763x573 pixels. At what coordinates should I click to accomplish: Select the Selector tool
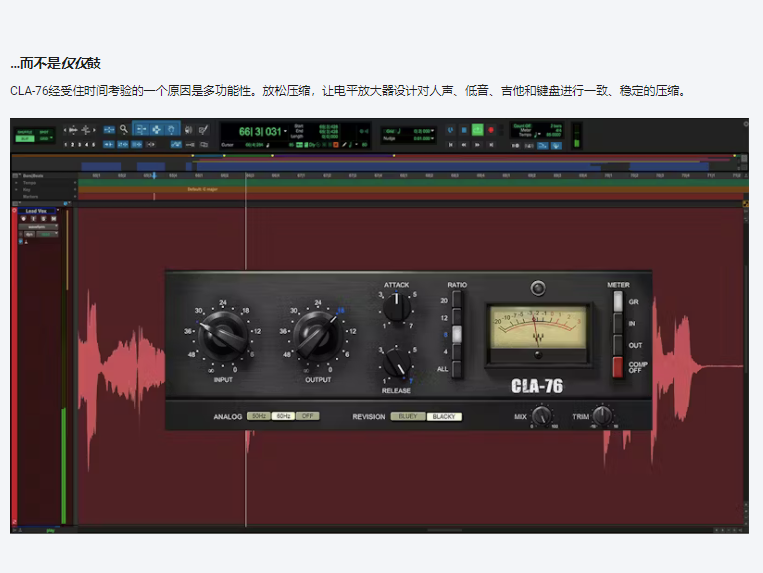tap(157, 129)
